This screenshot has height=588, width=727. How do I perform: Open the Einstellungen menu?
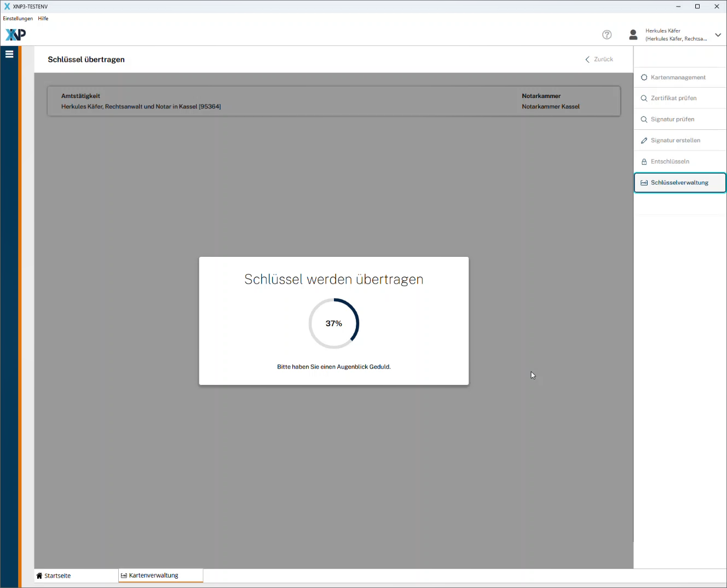tap(18, 19)
